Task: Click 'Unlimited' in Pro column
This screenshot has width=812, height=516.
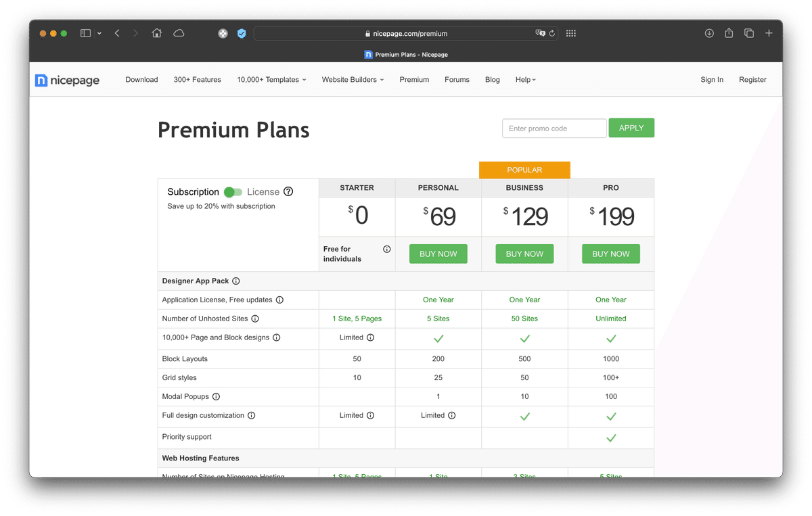Action: [611, 319]
